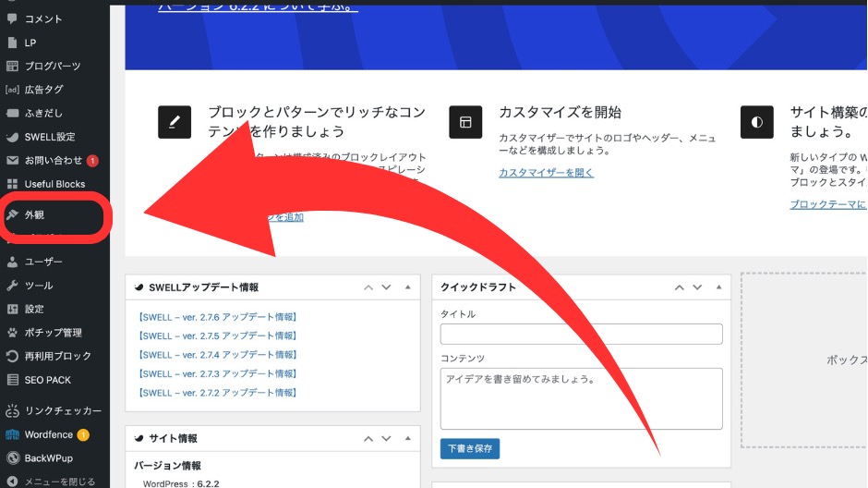868x488 pixels.
Task: Focus the コンテンツ idea textarea
Action: coord(581,399)
